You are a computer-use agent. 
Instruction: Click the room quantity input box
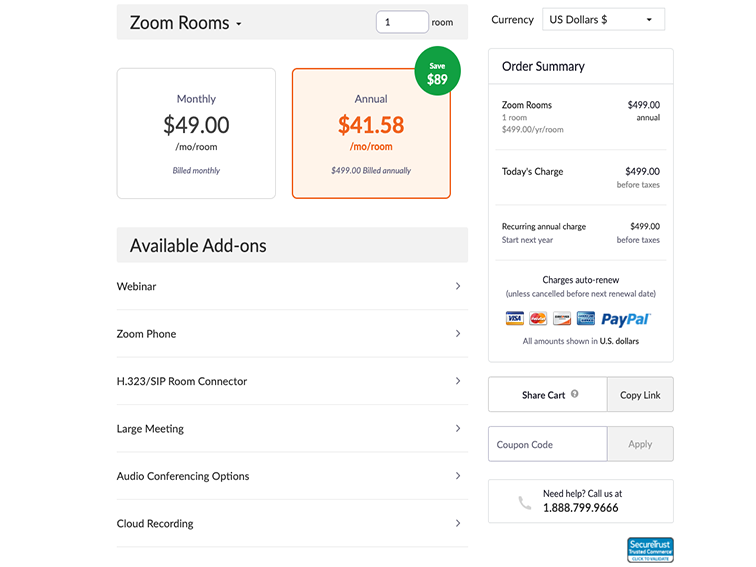[401, 22]
